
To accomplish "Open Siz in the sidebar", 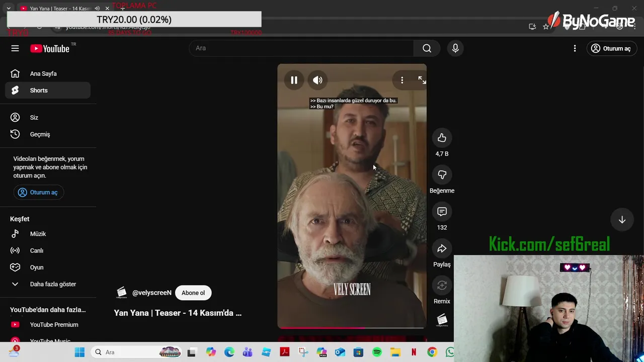I will (48, 117).
